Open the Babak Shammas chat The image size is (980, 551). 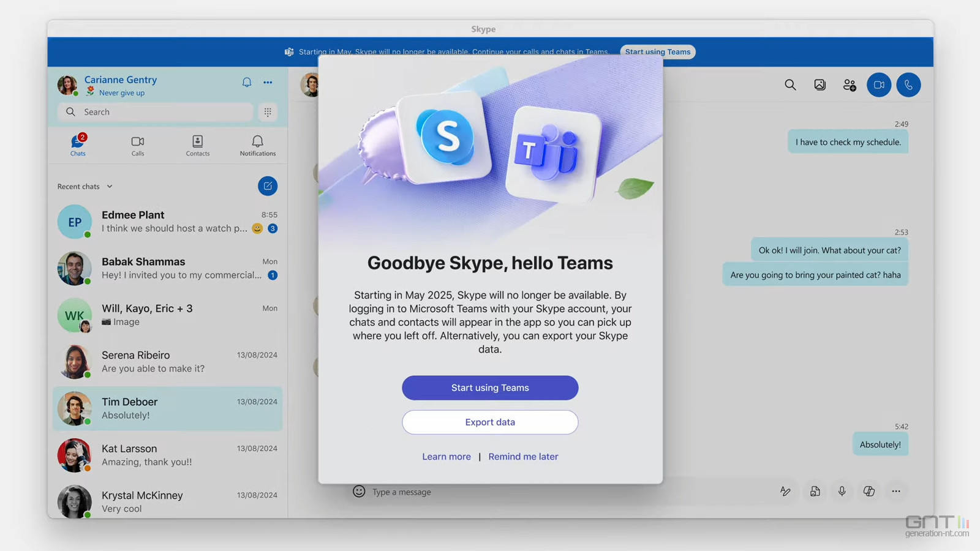point(167,268)
